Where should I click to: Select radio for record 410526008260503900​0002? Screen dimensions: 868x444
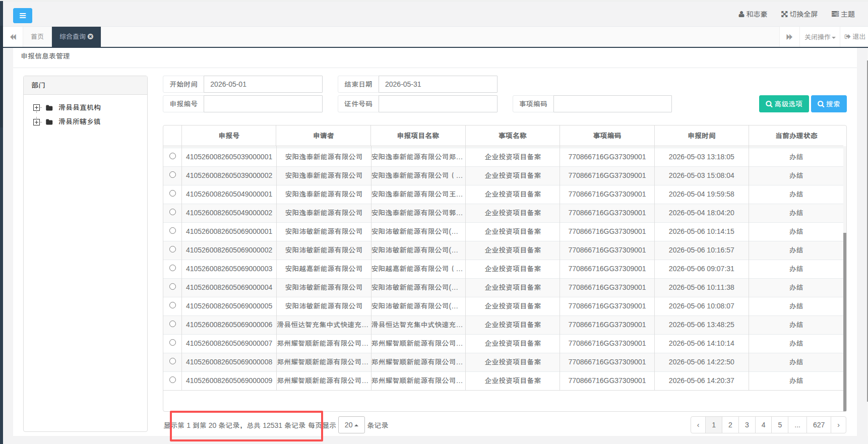(x=172, y=175)
